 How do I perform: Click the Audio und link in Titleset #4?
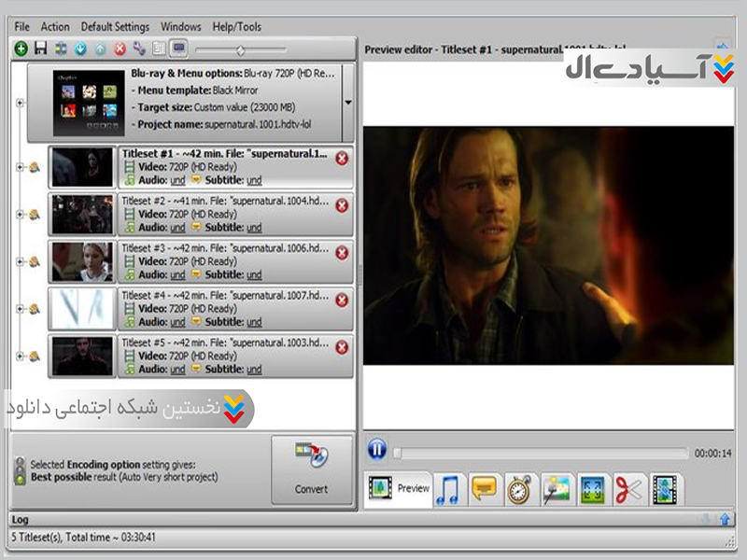point(176,322)
